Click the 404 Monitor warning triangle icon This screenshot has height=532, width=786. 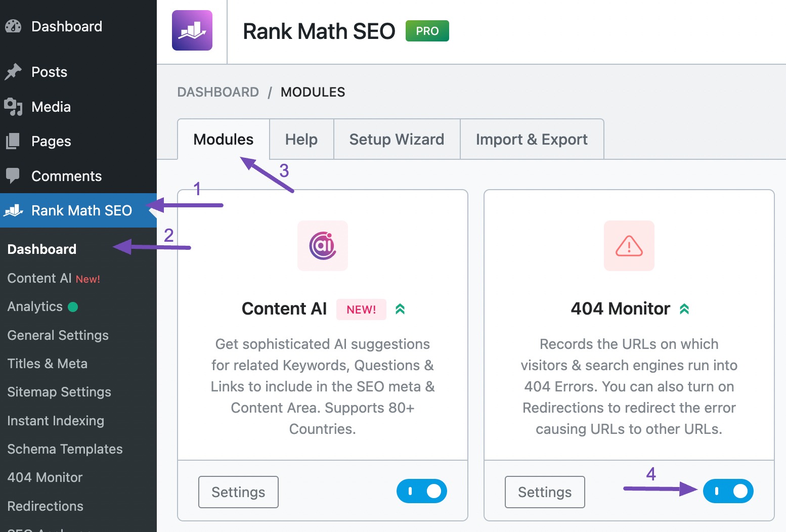tap(629, 246)
